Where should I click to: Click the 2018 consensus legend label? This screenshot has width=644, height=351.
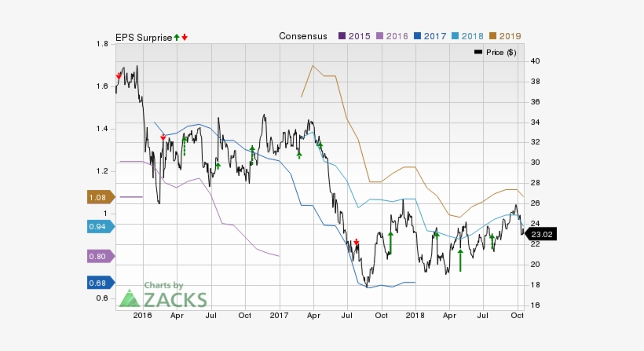pyautogui.click(x=473, y=36)
